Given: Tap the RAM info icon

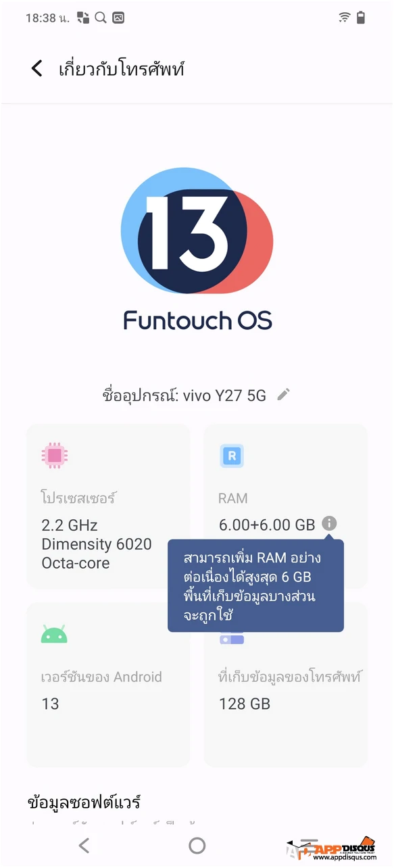Looking at the screenshot, I should [329, 523].
